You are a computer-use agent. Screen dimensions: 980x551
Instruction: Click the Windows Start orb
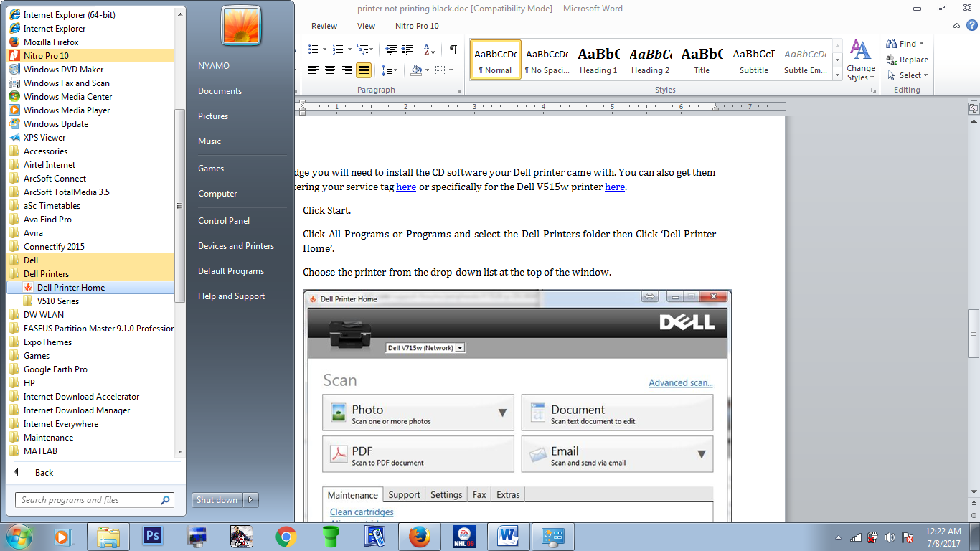[x=19, y=536]
